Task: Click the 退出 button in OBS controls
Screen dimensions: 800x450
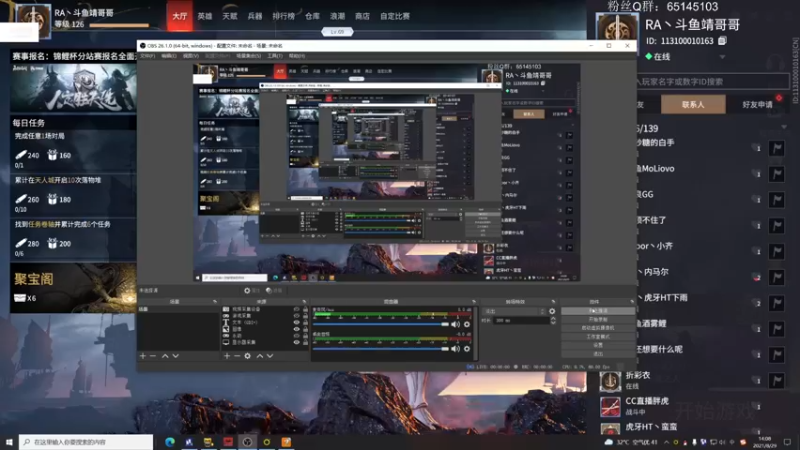Action: coord(598,354)
